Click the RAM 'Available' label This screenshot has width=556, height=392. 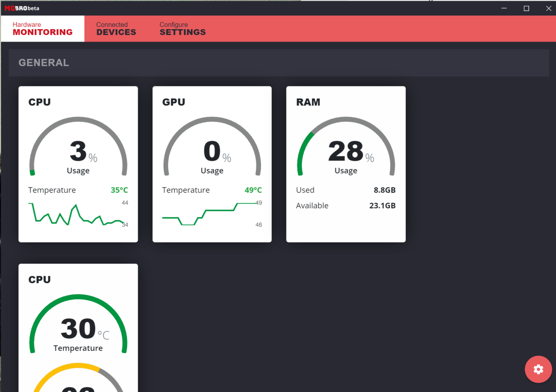(x=312, y=205)
